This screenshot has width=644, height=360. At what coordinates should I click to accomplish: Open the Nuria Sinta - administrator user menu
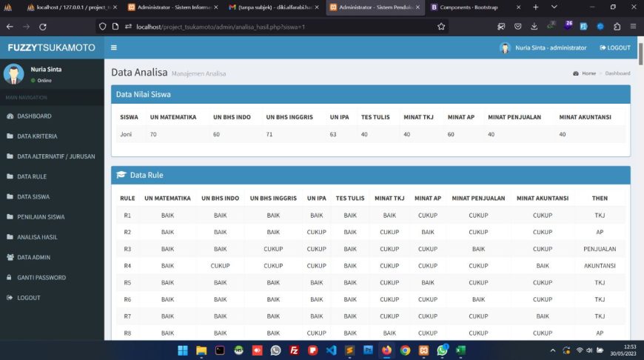pyautogui.click(x=543, y=47)
